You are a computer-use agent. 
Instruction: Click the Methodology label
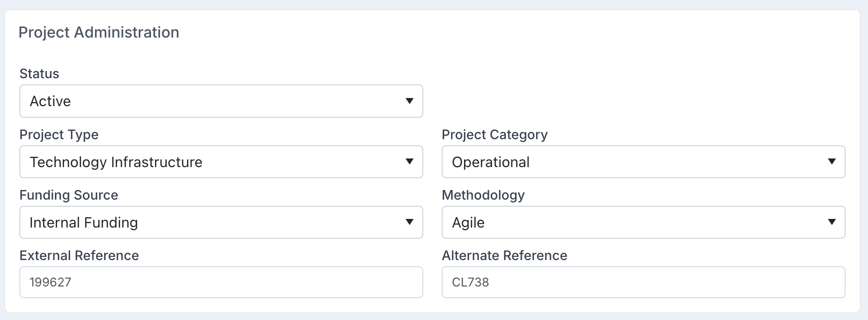[x=483, y=195]
